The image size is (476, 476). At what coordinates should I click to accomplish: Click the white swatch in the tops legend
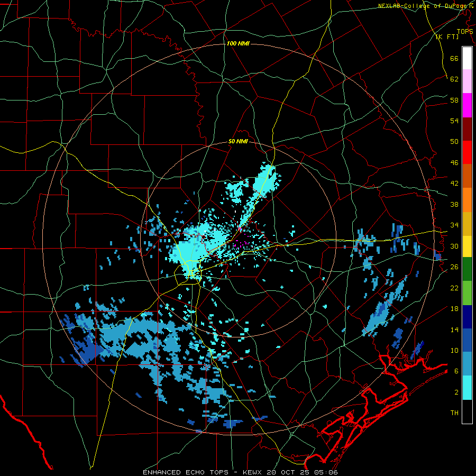pos(467,58)
